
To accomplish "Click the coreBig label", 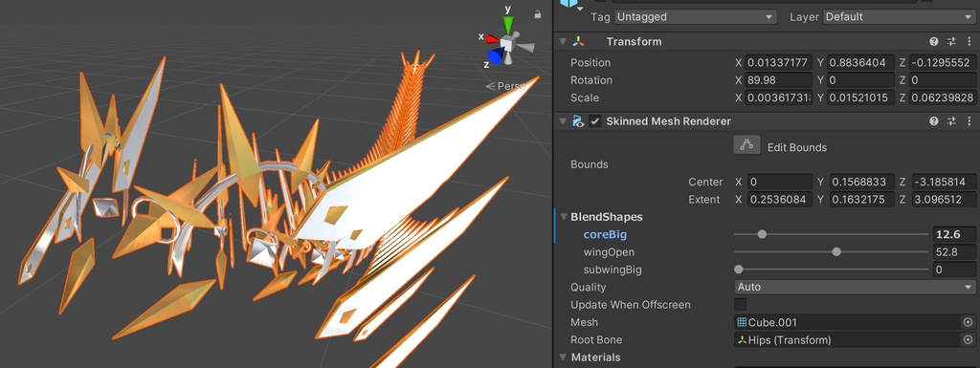I will (605, 234).
